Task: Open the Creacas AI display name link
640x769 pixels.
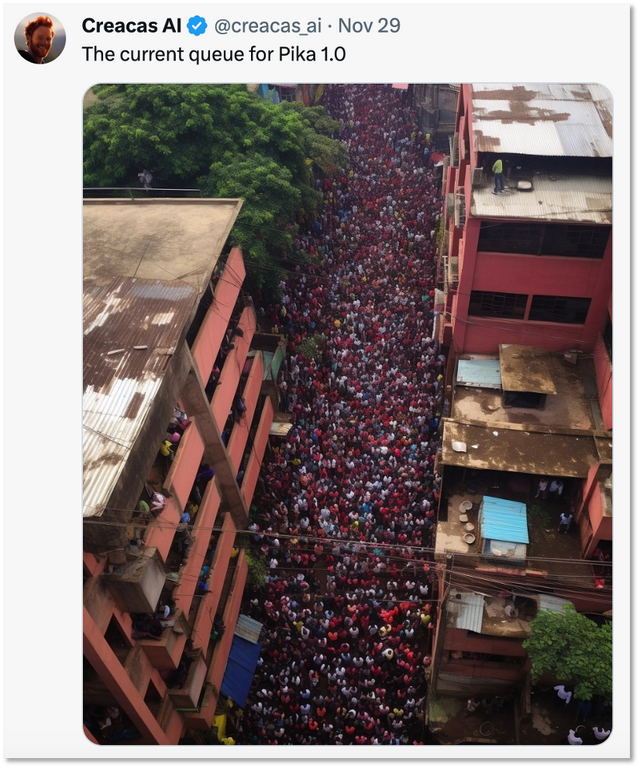Action: [x=131, y=26]
